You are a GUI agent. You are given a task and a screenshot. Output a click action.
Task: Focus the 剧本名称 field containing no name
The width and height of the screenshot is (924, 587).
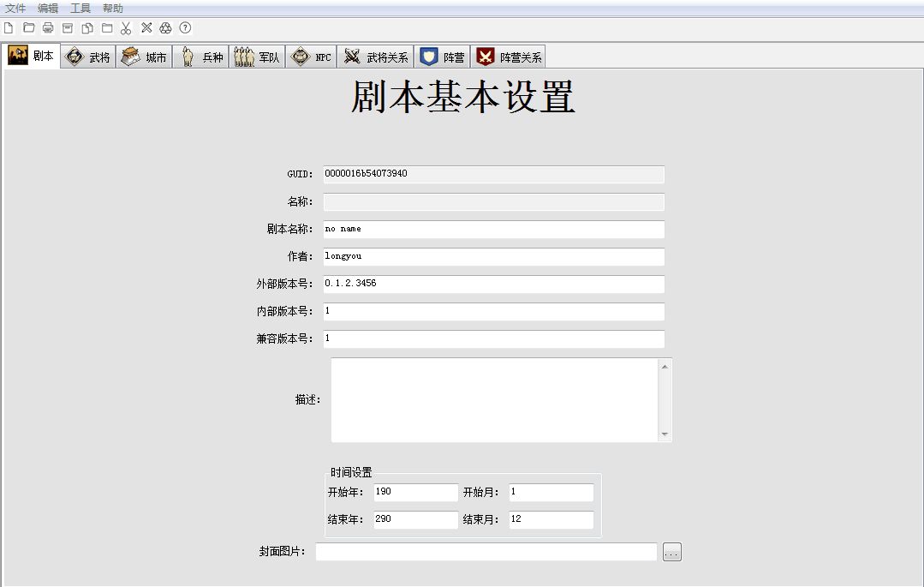coord(494,229)
